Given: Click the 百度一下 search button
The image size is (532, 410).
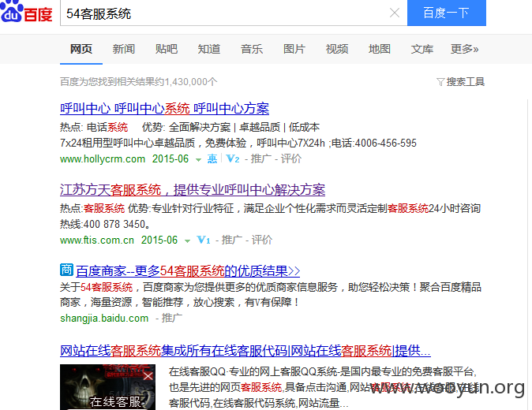Looking at the screenshot, I should (447, 13).
